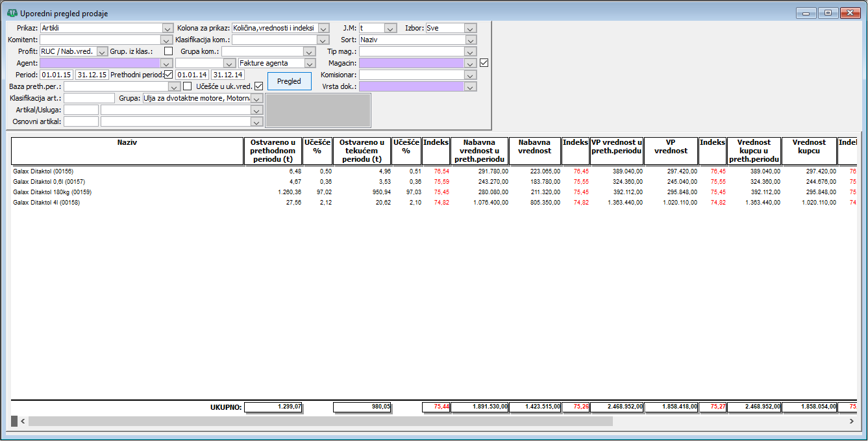Disable the Učešće u uk.vred. checkbox
The width and height of the screenshot is (868, 441).
pyautogui.click(x=258, y=86)
